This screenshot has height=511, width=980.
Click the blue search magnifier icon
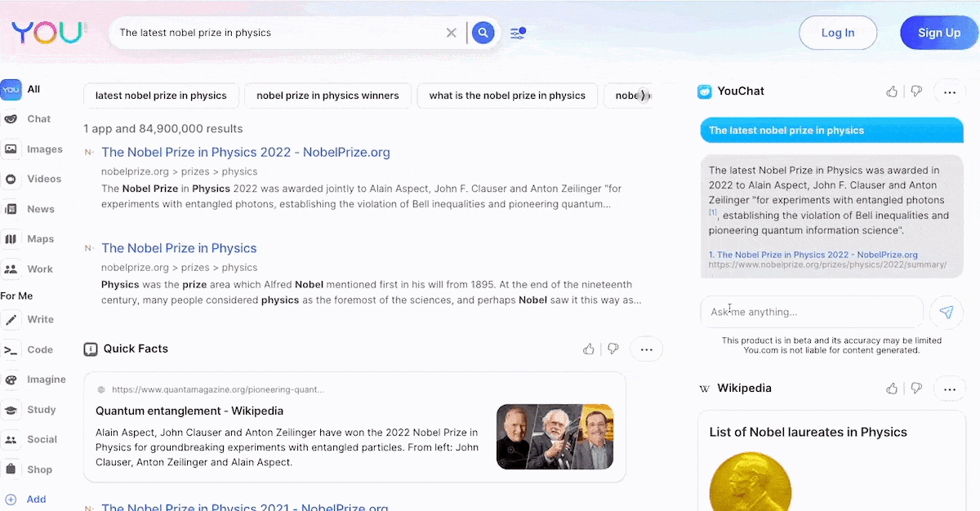point(483,33)
